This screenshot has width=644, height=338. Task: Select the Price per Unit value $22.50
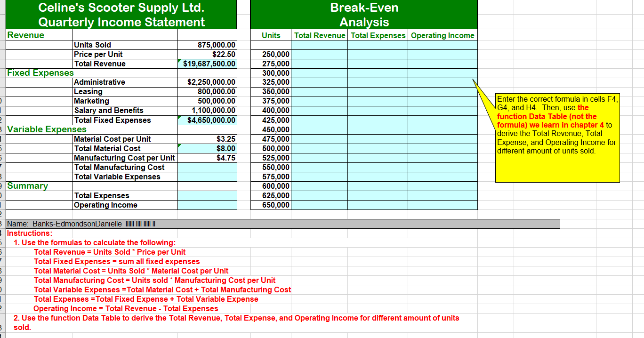click(207, 54)
